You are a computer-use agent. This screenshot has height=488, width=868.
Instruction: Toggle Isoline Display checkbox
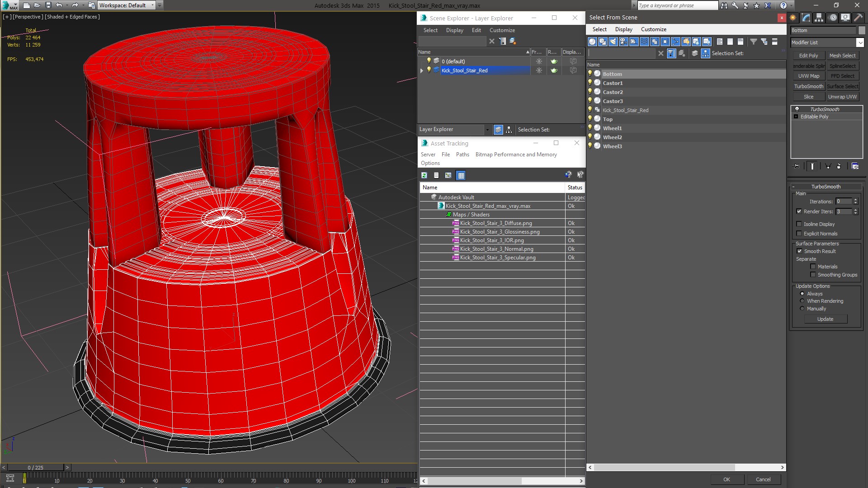point(799,224)
